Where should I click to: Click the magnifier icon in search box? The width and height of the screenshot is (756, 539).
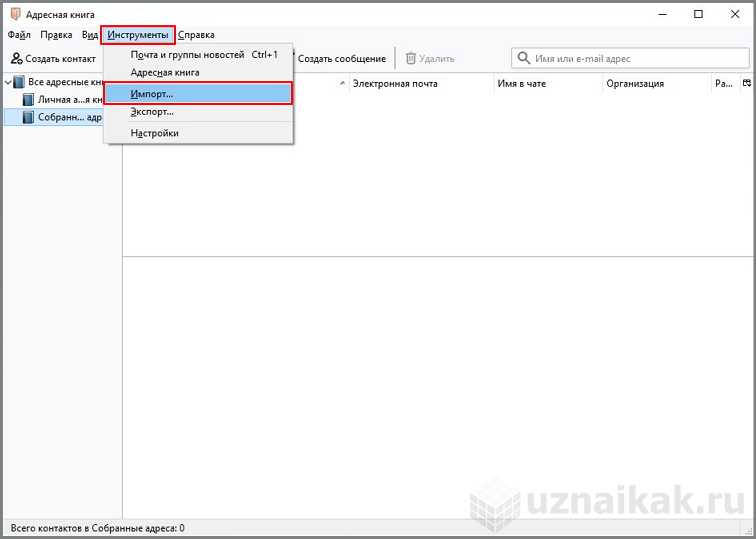pos(524,58)
